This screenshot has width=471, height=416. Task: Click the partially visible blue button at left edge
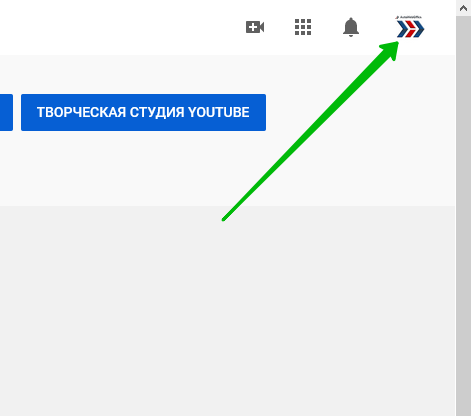click(x=6, y=112)
